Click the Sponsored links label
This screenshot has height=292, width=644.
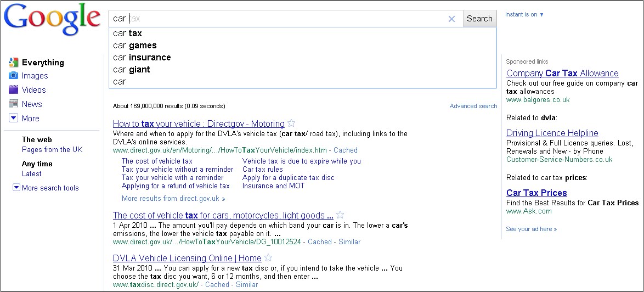(x=527, y=61)
